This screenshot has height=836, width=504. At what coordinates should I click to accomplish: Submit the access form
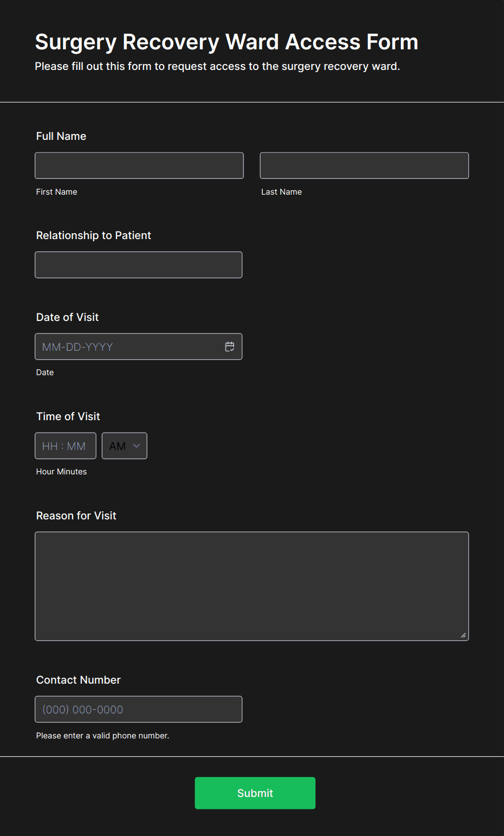pos(255,793)
